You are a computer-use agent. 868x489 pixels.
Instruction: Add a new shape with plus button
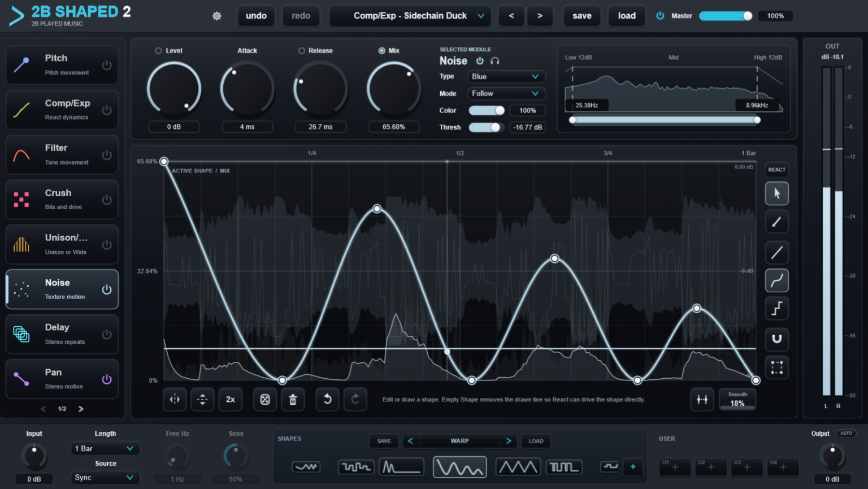click(633, 467)
